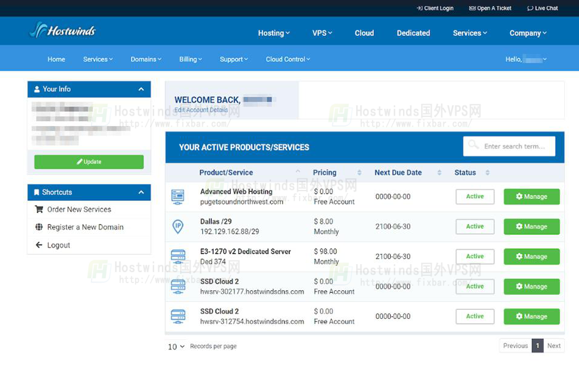Open Client Login link
579x392 pixels.
[x=435, y=8]
